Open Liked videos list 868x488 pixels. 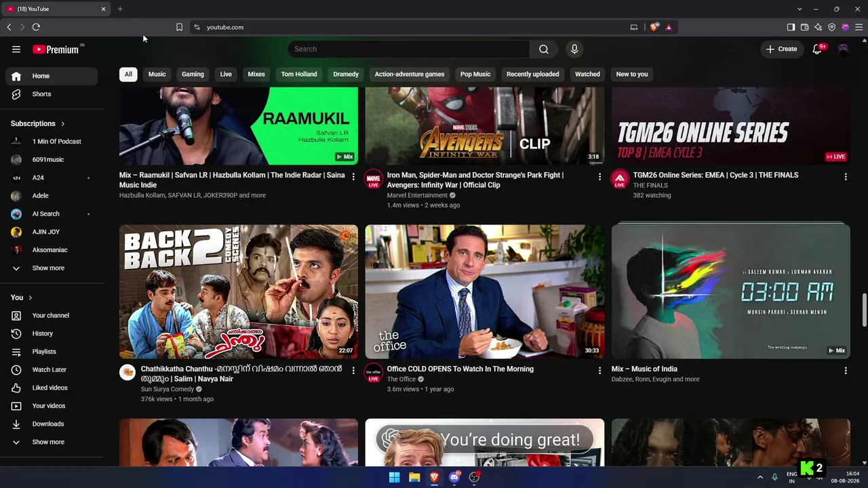click(x=52, y=388)
